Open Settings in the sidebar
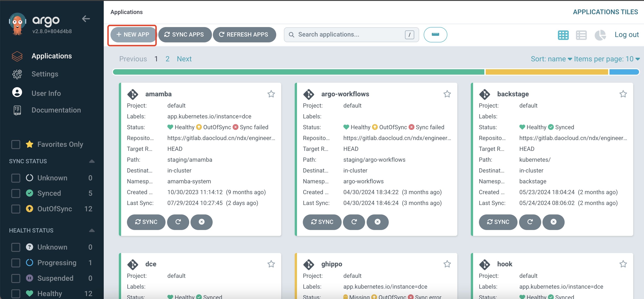 (x=45, y=74)
